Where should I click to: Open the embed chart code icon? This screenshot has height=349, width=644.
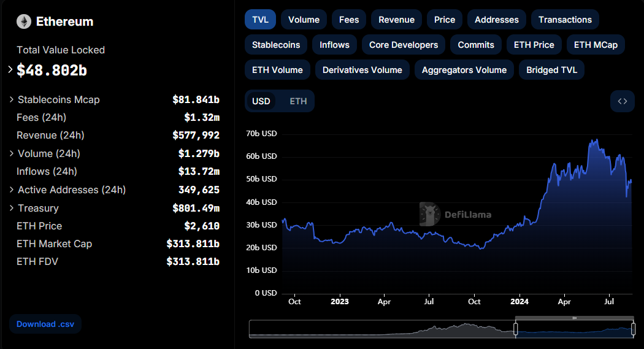(x=623, y=101)
